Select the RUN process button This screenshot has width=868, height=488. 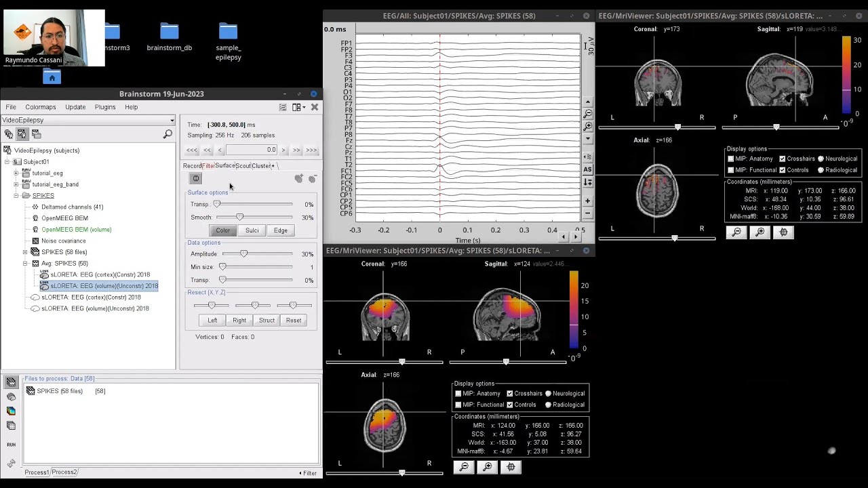pyautogui.click(x=11, y=445)
